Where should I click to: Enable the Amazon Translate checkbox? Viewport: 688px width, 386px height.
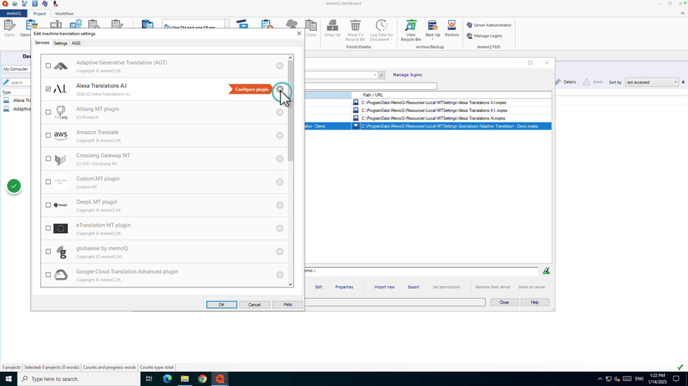(48, 136)
